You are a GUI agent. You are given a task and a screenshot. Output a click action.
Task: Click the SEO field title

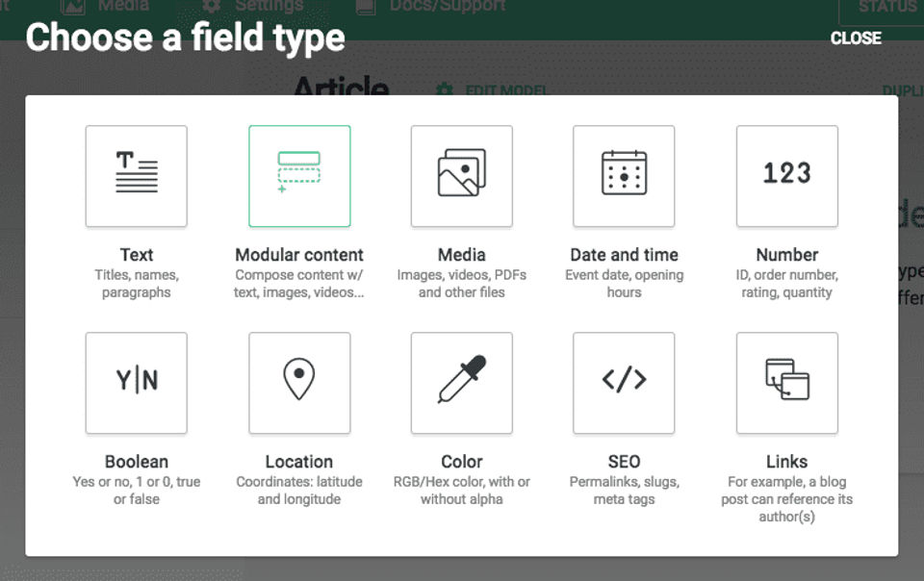[x=624, y=462]
